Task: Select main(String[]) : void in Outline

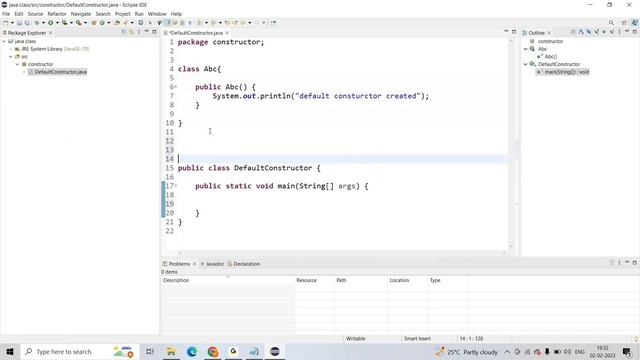Action: pyautogui.click(x=563, y=72)
